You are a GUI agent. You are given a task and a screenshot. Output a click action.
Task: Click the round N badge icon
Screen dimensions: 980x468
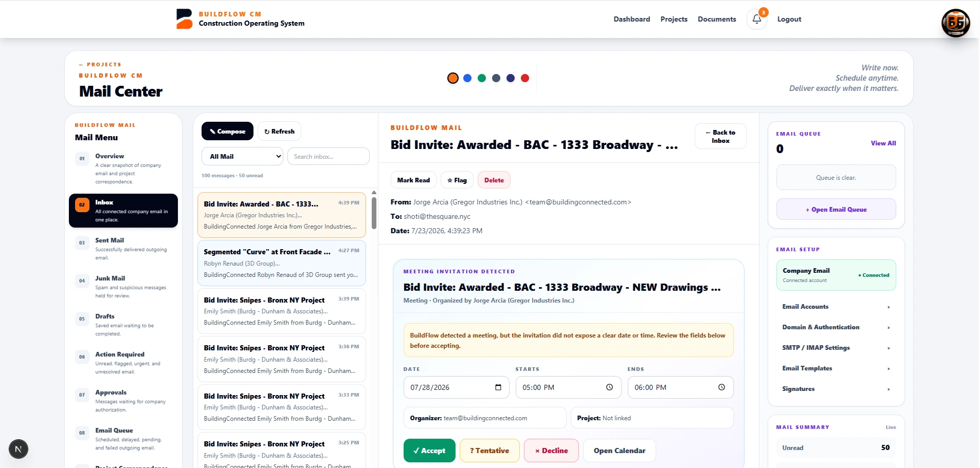(19, 449)
